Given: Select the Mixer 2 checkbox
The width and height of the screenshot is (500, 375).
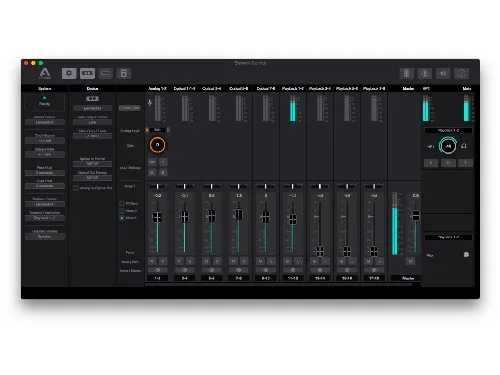Looking at the screenshot, I should [x=122, y=210].
